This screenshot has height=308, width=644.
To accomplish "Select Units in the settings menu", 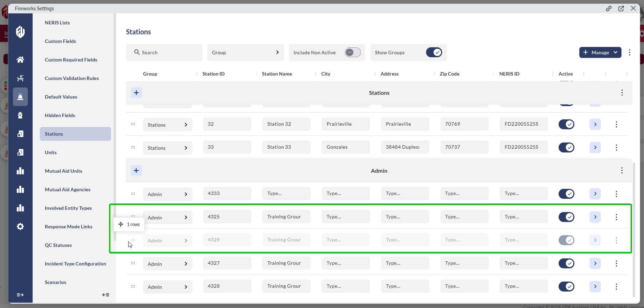I will click(51, 152).
